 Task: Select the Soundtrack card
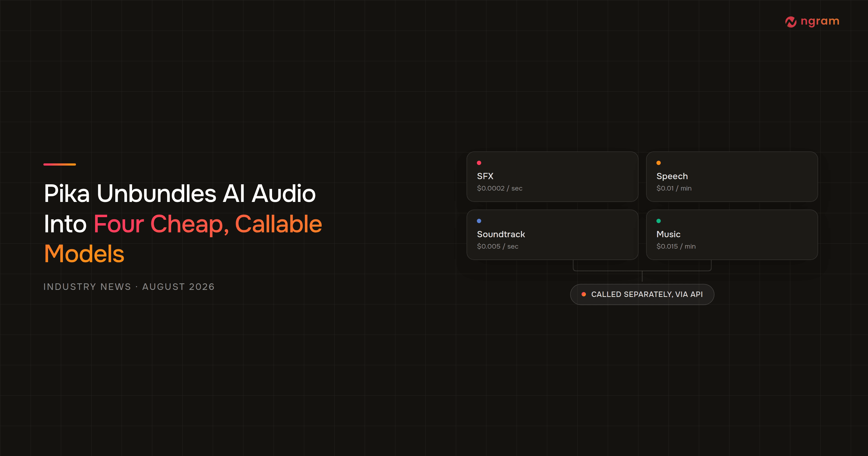coord(552,235)
